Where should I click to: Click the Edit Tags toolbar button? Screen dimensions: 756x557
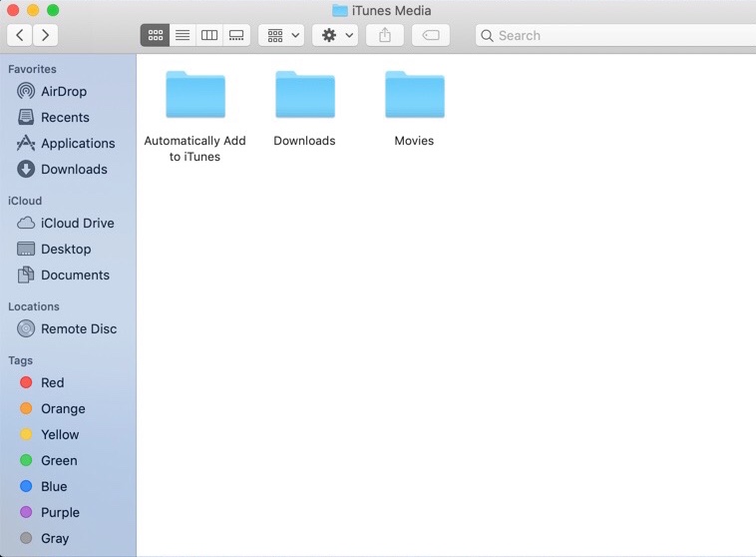click(431, 35)
